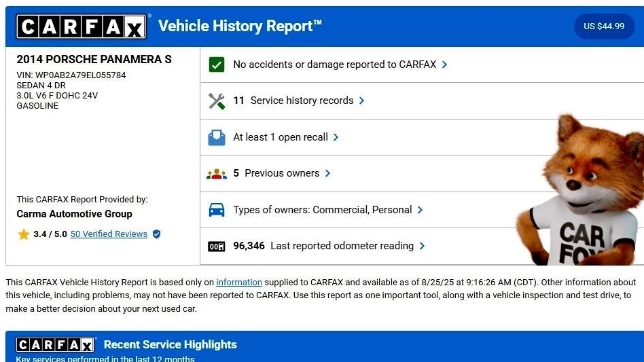644x362 pixels.
Task: Open the 50 Verified Reviews link
Action: [109, 234]
